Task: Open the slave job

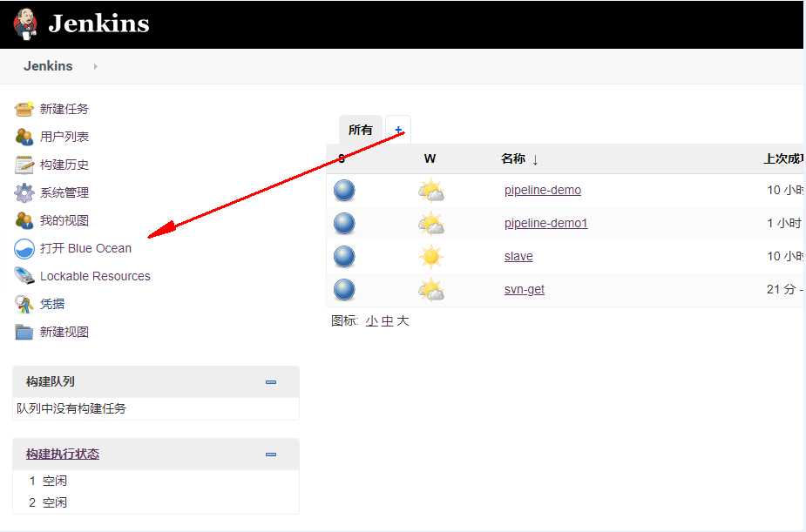Action: (x=518, y=256)
